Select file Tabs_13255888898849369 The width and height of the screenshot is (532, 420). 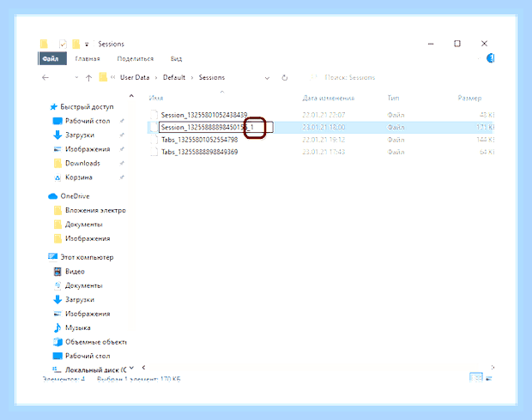(x=199, y=152)
